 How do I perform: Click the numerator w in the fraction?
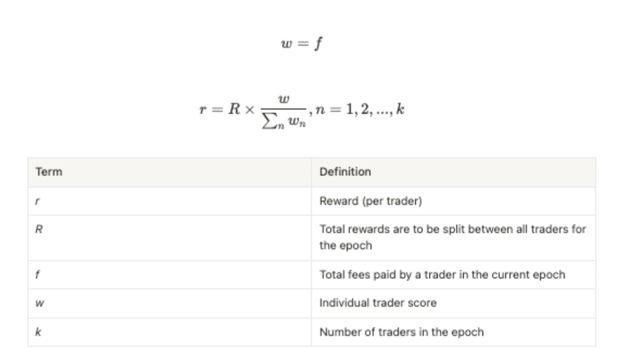pyautogui.click(x=284, y=99)
